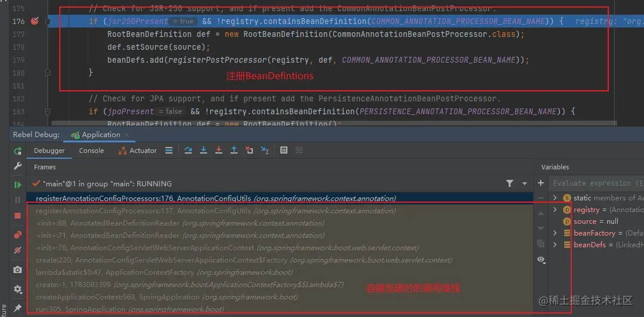The height and width of the screenshot is (317, 644).
Task: Select the create:220 Factory stack frame
Action: pos(280,260)
